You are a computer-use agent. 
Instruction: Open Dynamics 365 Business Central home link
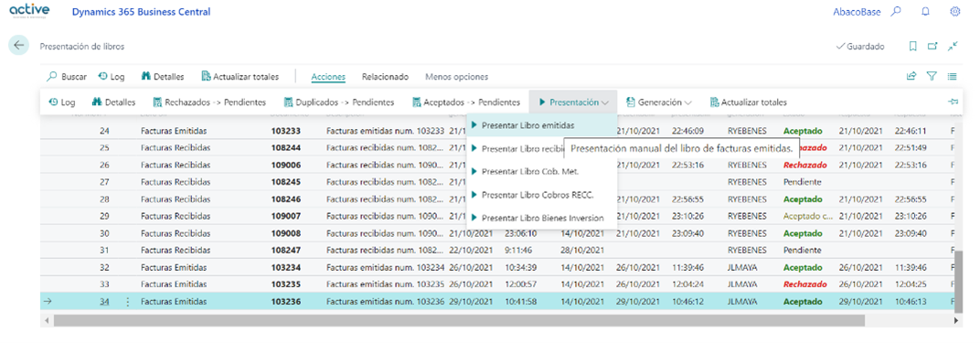point(142,12)
